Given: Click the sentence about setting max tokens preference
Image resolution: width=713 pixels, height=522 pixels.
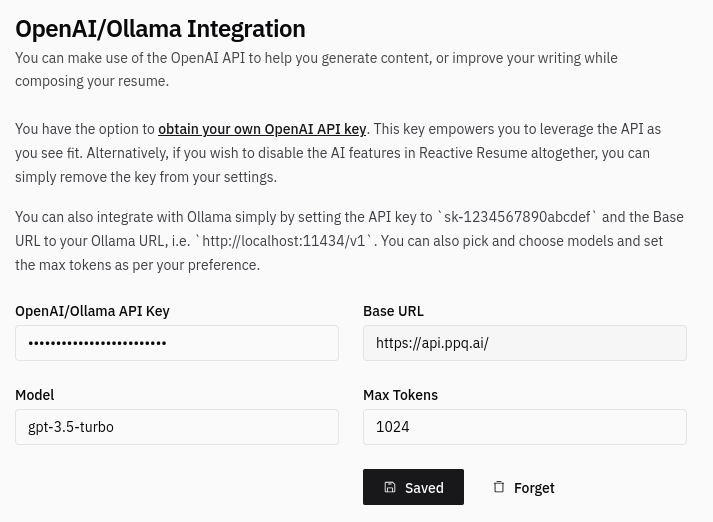Looking at the screenshot, I should click(x=137, y=265).
